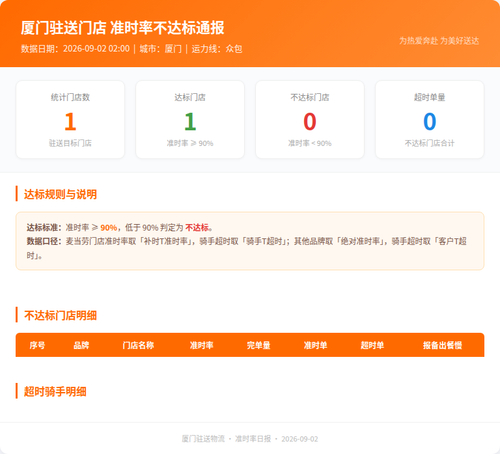Click the slogan 为热爱奔赴 为美好送达
The height and width of the screenshot is (454, 500).
coord(439,41)
